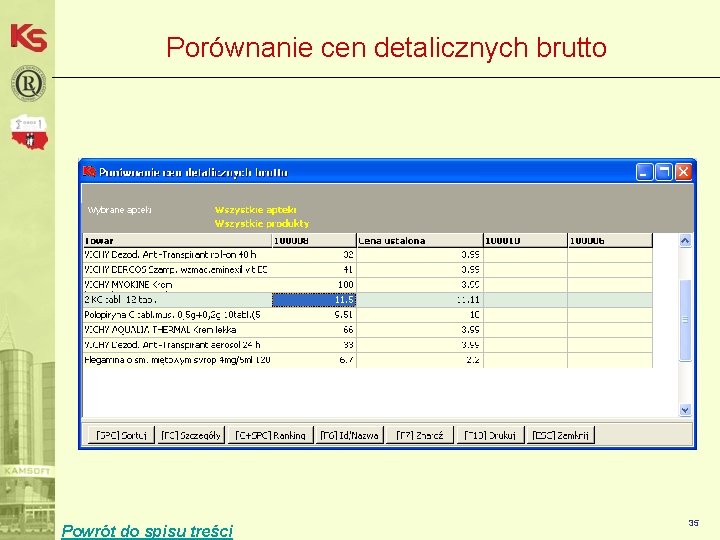Click the 6.7 value in Flegamina row
The image size is (720, 540).
pyautogui.click(x=346, y=360)
